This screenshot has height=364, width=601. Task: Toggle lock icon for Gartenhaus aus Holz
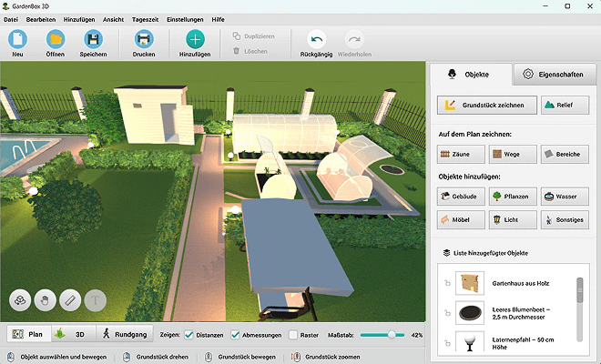click(447, 283)
